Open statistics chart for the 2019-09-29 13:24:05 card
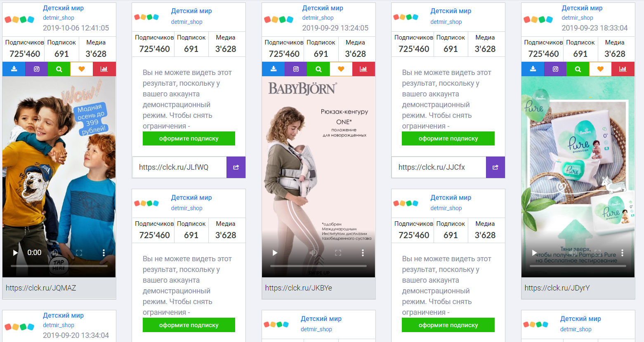Viewport: 644px width, 342px height. point(363,69)
